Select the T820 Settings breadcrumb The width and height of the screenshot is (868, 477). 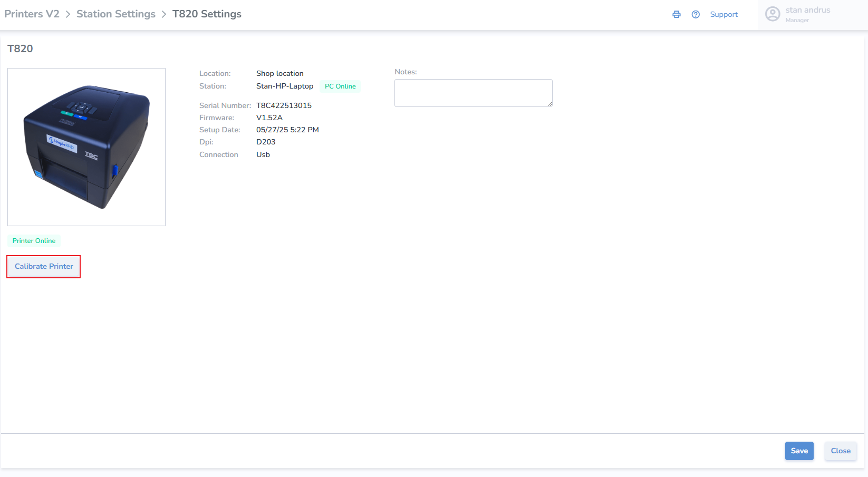point(207,14)
